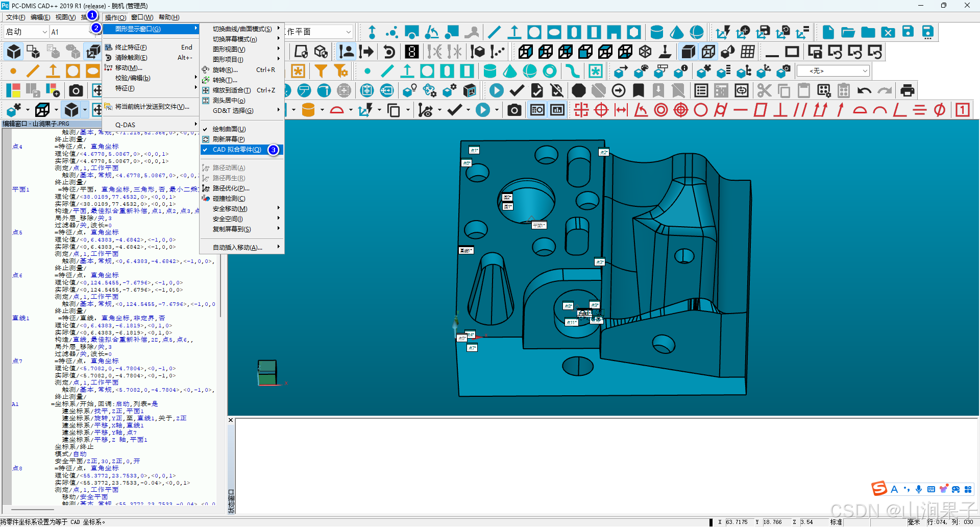Viewport: 980px width, 527px height.
Task: Open the <无> combo box
Action: (833, 71)
